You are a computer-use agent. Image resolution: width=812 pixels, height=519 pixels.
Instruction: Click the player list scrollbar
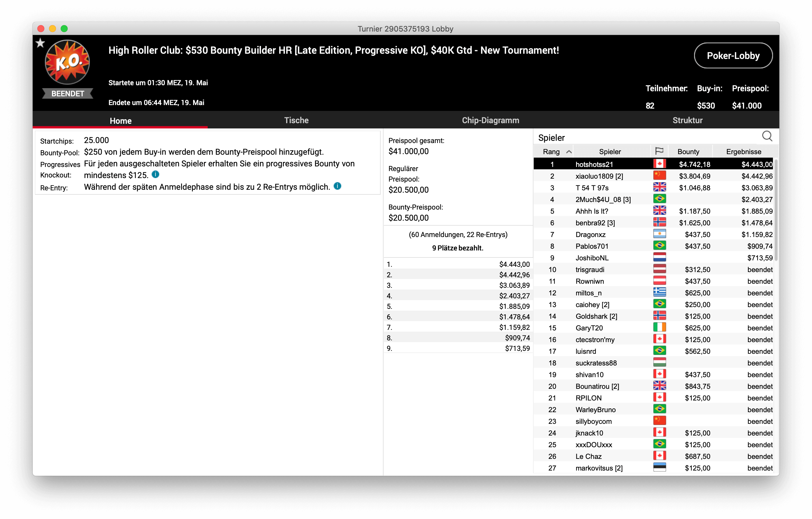pyautogui.click(x=776, y=209)
